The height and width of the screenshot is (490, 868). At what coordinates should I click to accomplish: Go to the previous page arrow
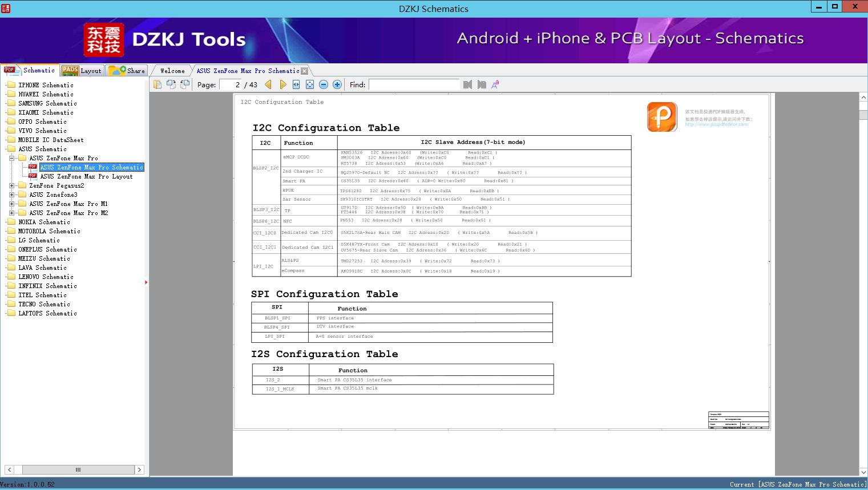tap(268, 84)
